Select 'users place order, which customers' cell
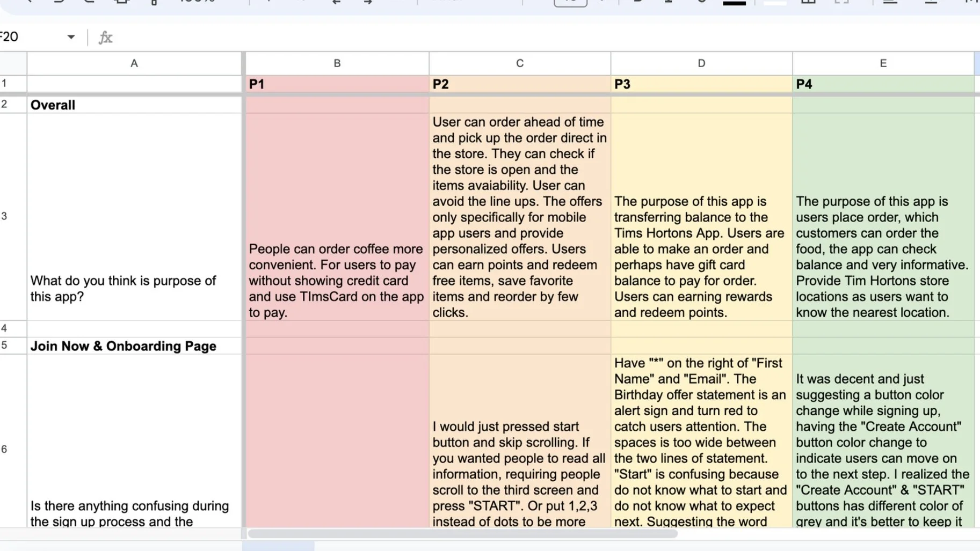The height and width of the screenshot is (551, 980). click(883, 217)
